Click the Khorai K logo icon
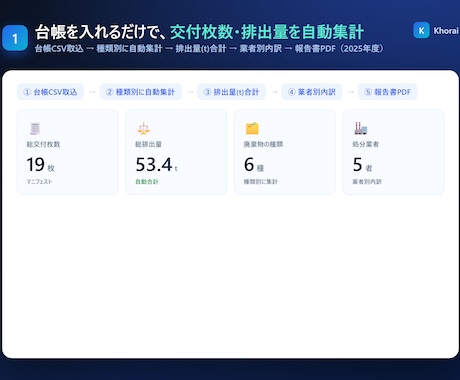Image resolution: width=460 pixels, height=380 pixels. [421, 30]
